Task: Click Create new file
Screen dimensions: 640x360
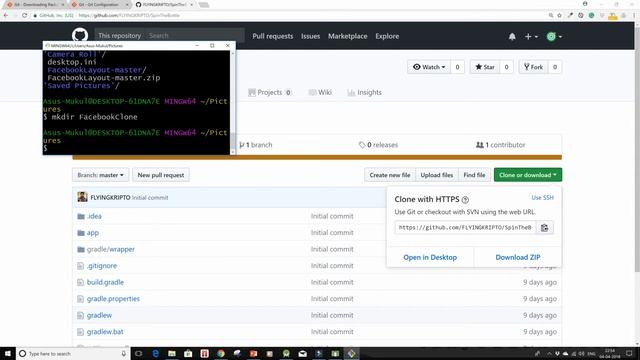Action: 390,175
